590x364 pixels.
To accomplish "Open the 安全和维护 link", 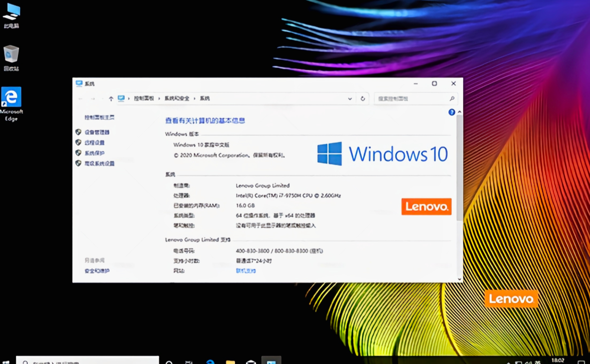I will 97,271.
